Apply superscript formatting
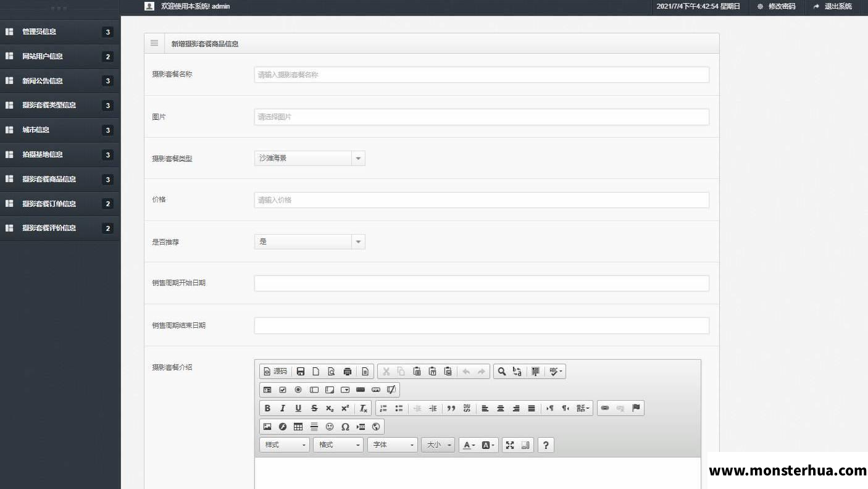The height and width of the screenshot is (489, 868). pos(345,408)
